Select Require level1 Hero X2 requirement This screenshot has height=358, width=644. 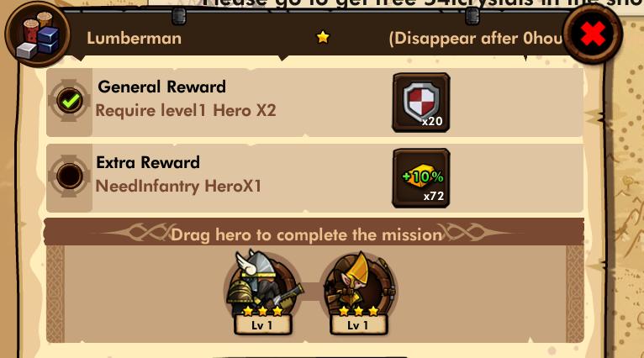[186, 110]
